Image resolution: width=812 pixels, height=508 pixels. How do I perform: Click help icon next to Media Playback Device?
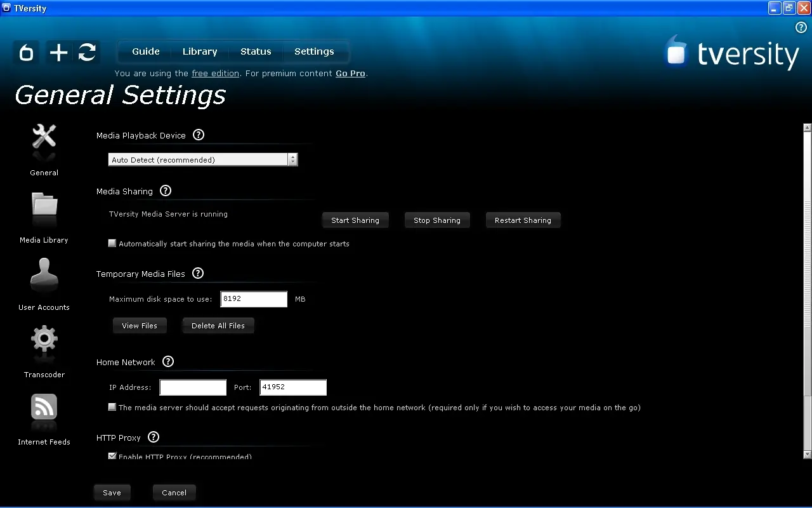click(199, 135)
